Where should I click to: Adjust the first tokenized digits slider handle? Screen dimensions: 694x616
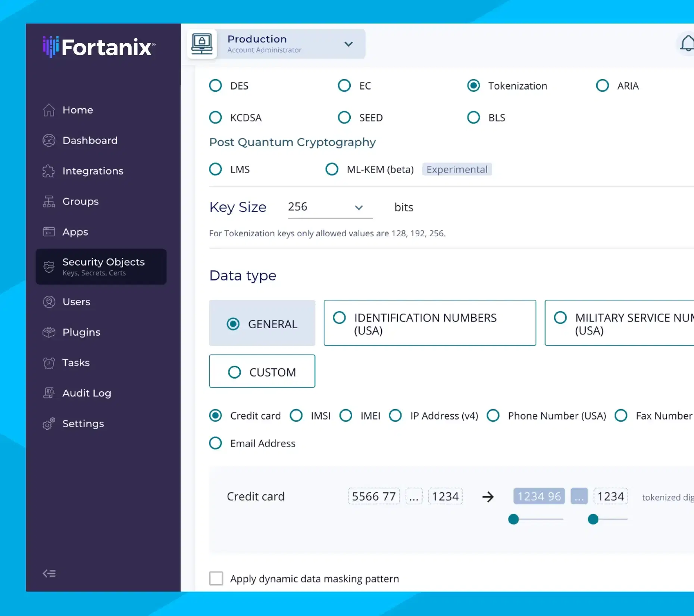[513, 519]
